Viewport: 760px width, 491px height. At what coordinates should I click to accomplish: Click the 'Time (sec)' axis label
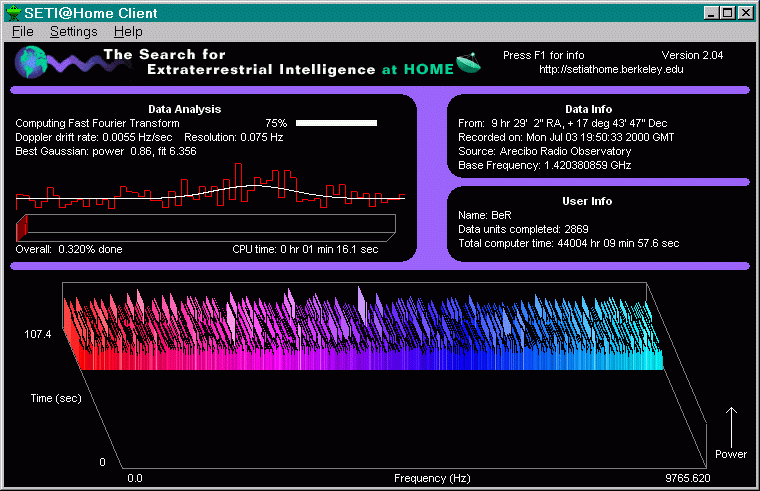click(56, 398)
